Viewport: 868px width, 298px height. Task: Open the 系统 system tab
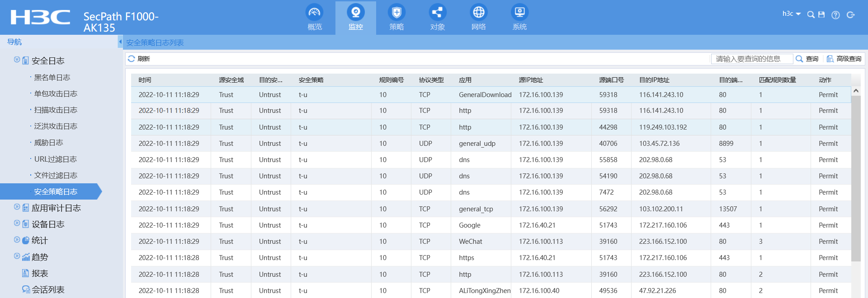click(519, 18)
